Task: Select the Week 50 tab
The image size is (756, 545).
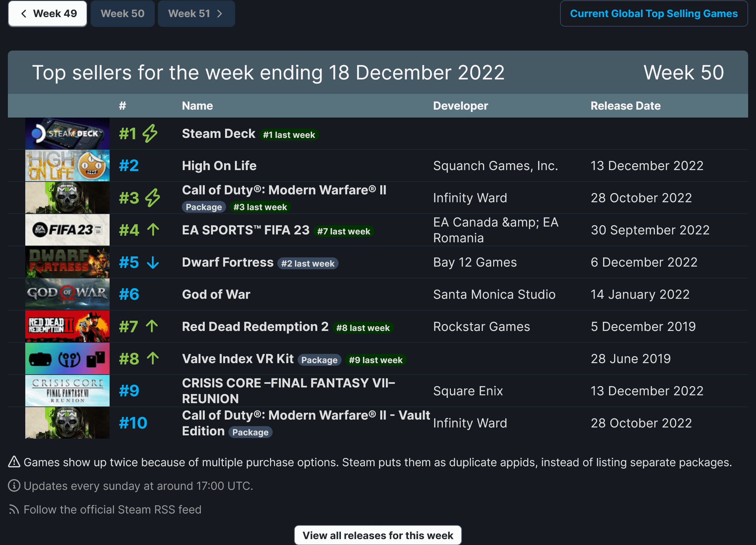Action: [x=122, y=13]
